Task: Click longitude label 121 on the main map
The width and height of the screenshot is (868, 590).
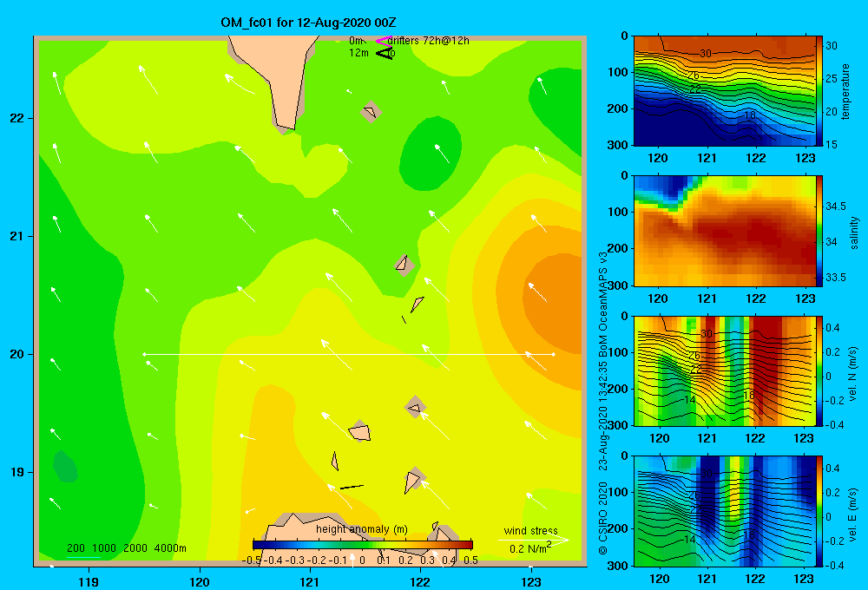Action: pyautogui.click(x=310, y=581)
